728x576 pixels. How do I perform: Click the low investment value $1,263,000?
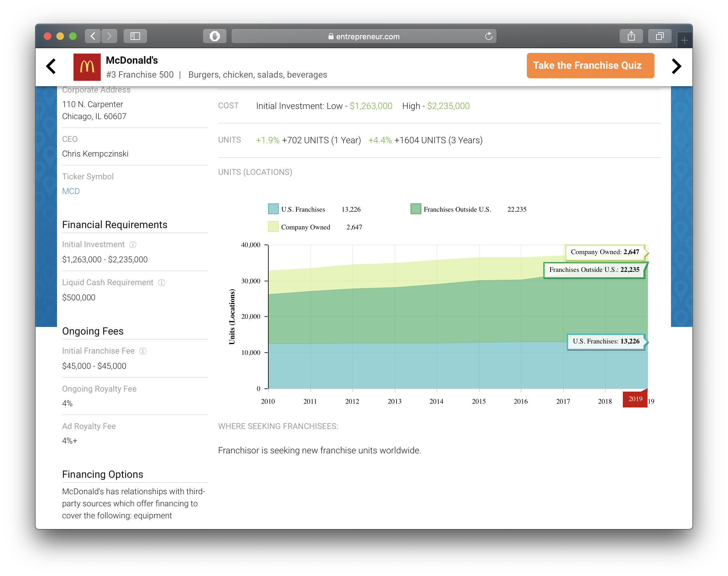click(x=371, y=106)
